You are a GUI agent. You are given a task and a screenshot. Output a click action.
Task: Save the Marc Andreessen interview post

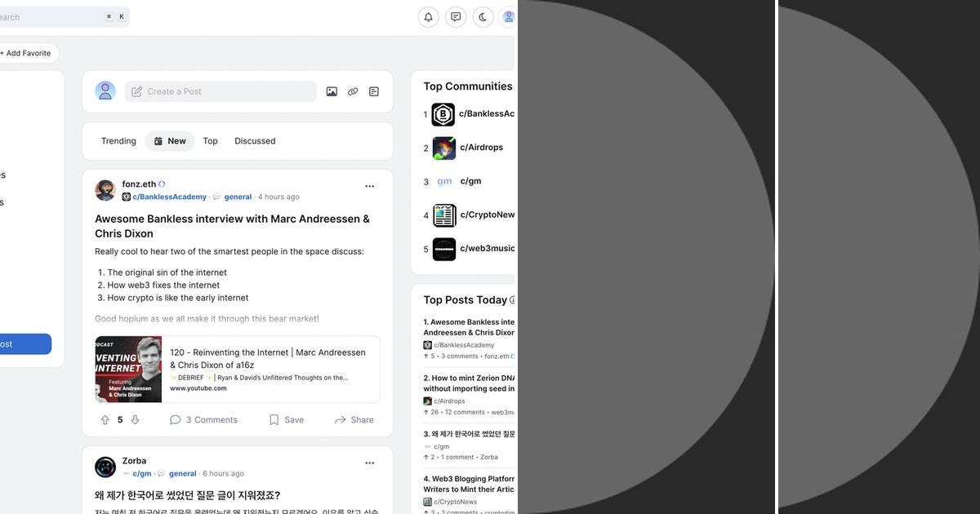pyautogui.click(x=285, y=419)
